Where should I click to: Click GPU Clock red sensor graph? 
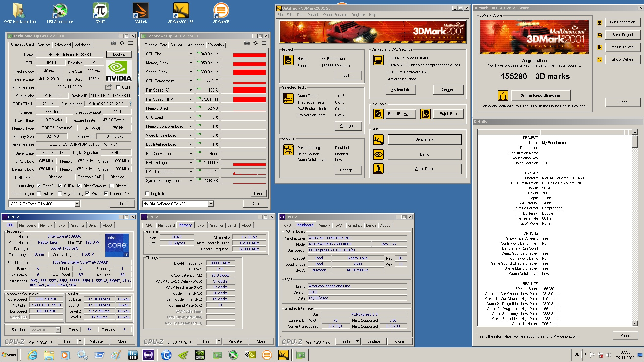click(243, 54)
